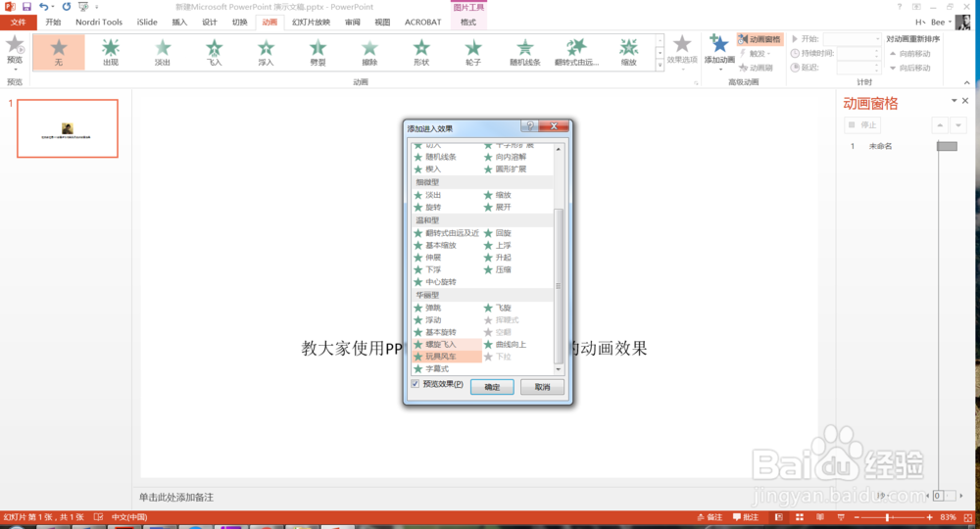Click the dialog help question mark button
This screenshot has height=529, width=980.
click(x=529, y=126)
